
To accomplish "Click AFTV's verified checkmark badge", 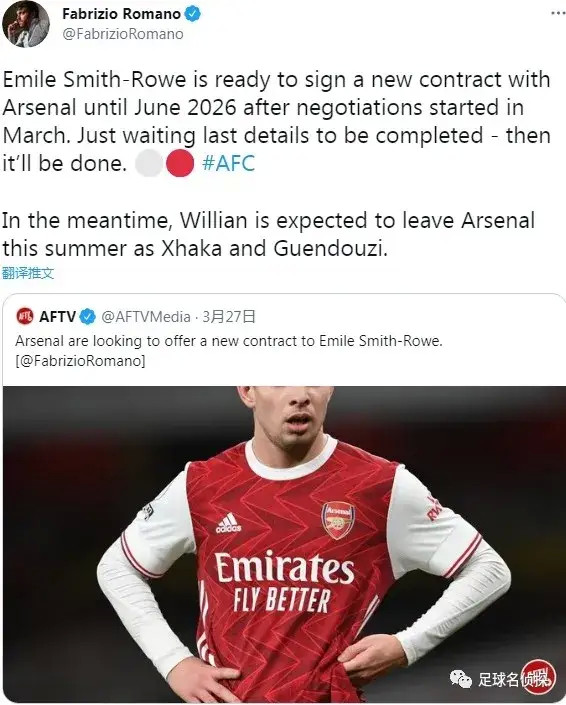I will tap(88, 317).
